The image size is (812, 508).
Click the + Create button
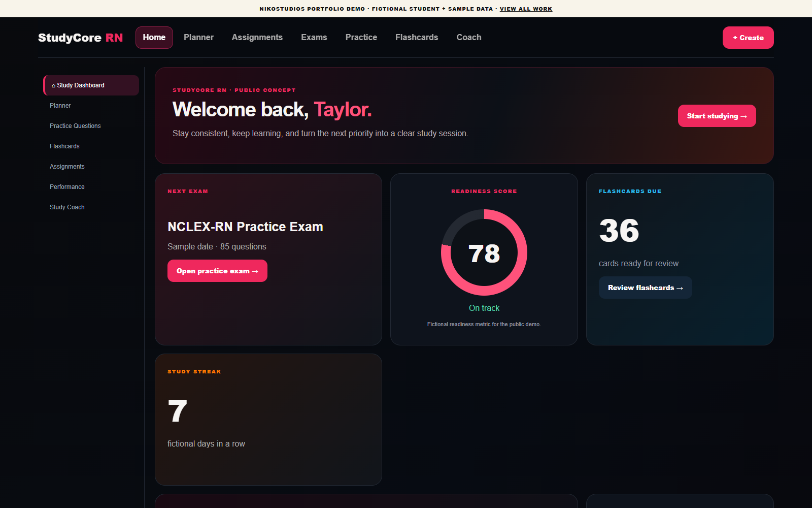pyautogui.click(x=748, y=38)
